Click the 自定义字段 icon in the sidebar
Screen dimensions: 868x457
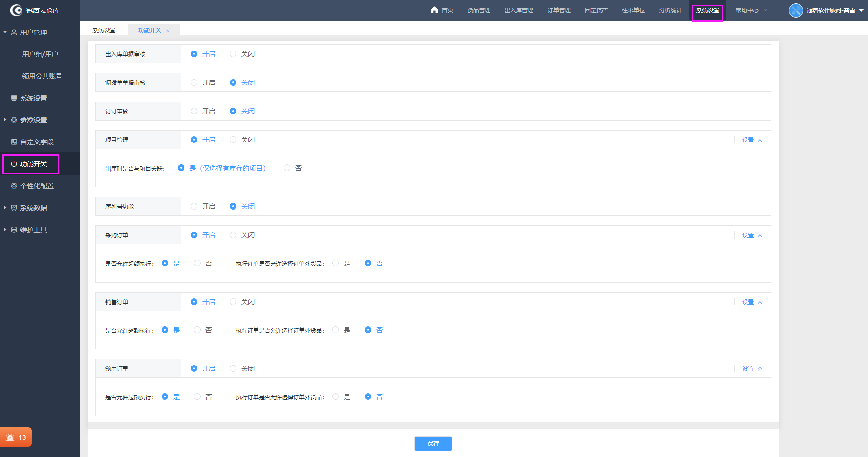[x=14, y=142]
